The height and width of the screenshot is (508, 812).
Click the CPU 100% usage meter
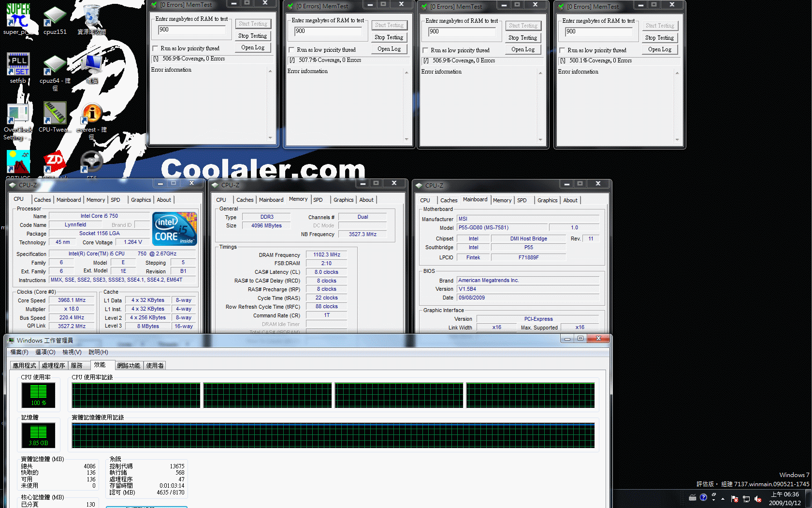click(38, 395)
